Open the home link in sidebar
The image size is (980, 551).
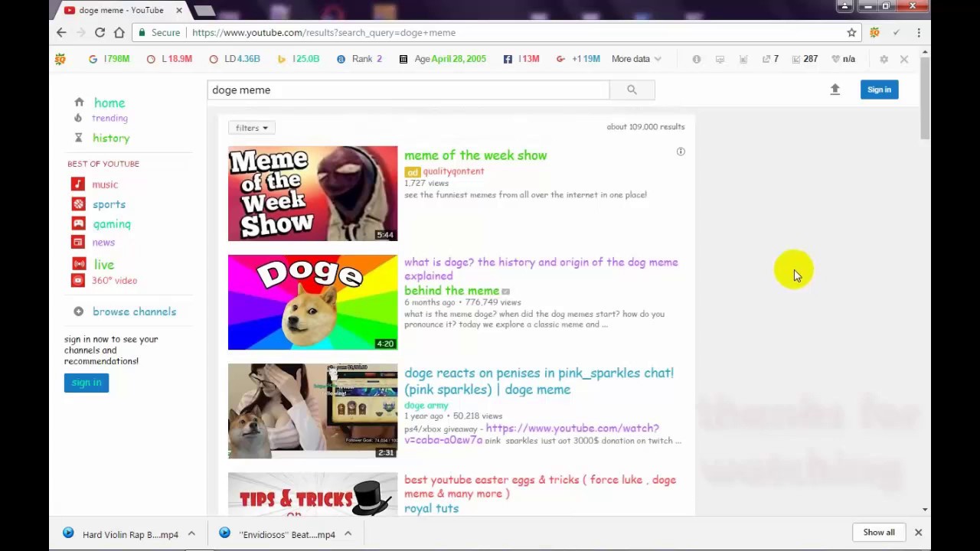(x=109, y=103)
